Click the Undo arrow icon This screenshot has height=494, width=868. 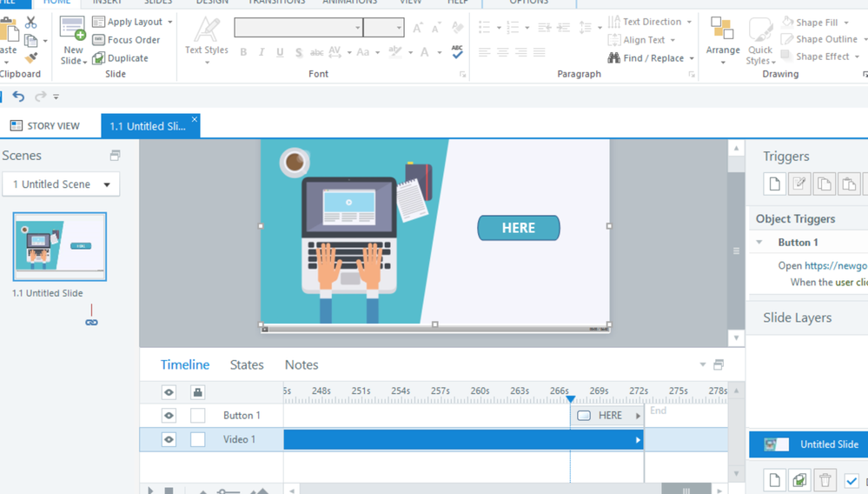[x=18, y=97]
